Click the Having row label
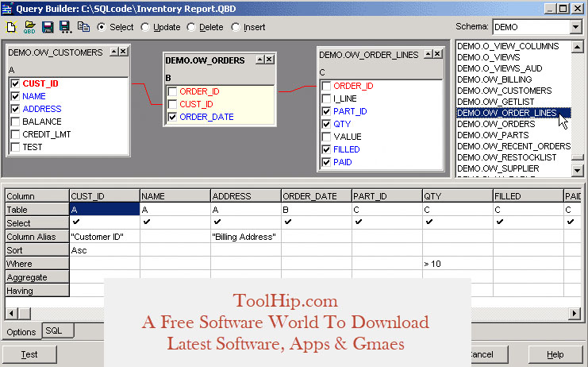588x367 pixels. pos(37,291)
